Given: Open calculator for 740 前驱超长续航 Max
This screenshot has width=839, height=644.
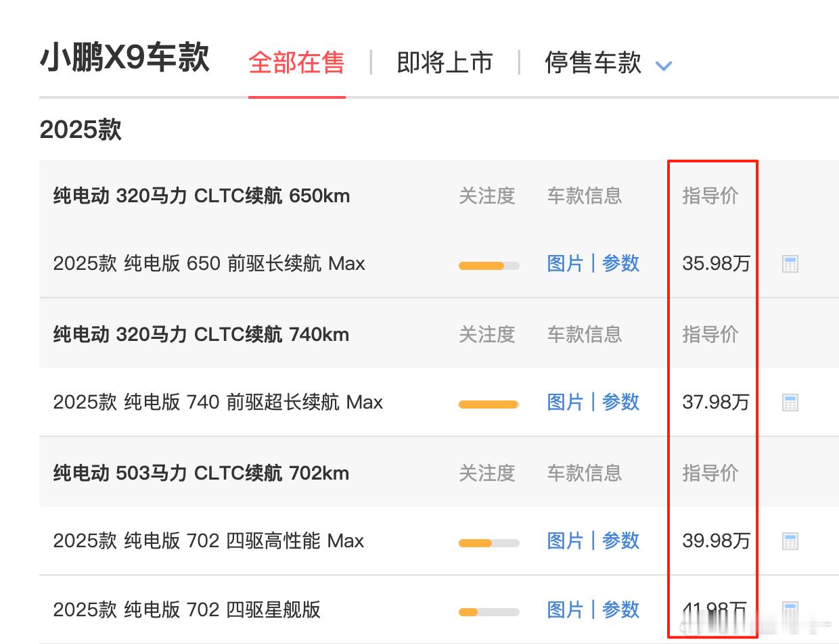Looking at the screenshot, I should [x=790, y=402].
